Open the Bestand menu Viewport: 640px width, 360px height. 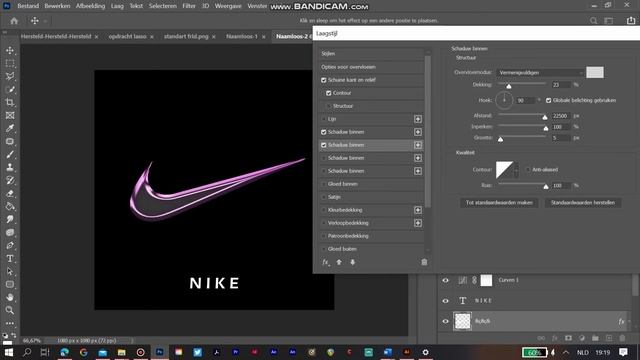(28, 6)
